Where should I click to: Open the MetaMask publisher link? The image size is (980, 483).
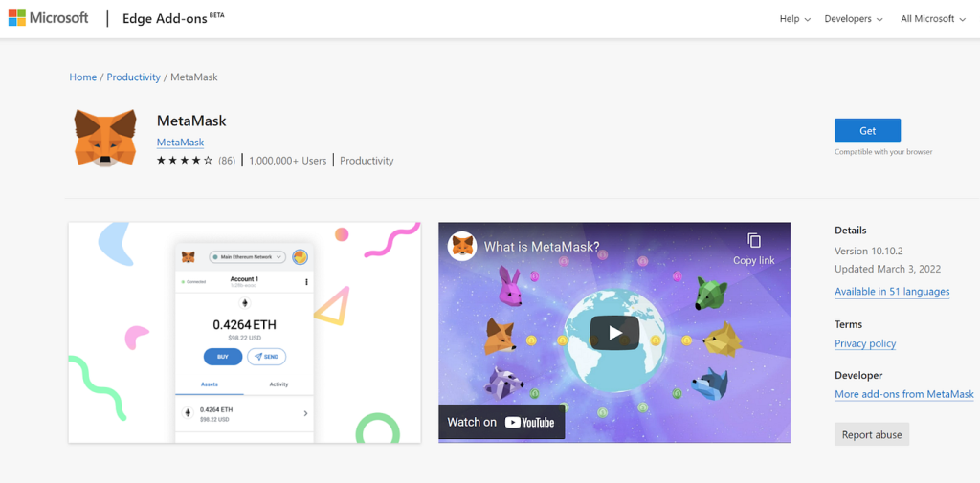(180, 142)
